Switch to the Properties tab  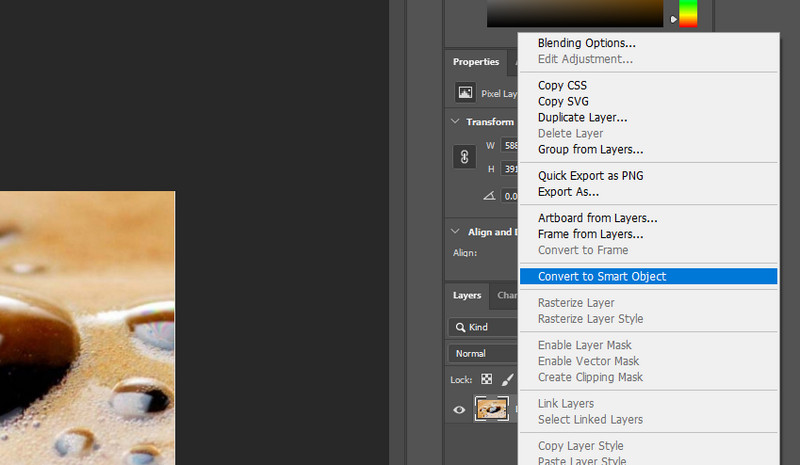(x=475, y=62)
